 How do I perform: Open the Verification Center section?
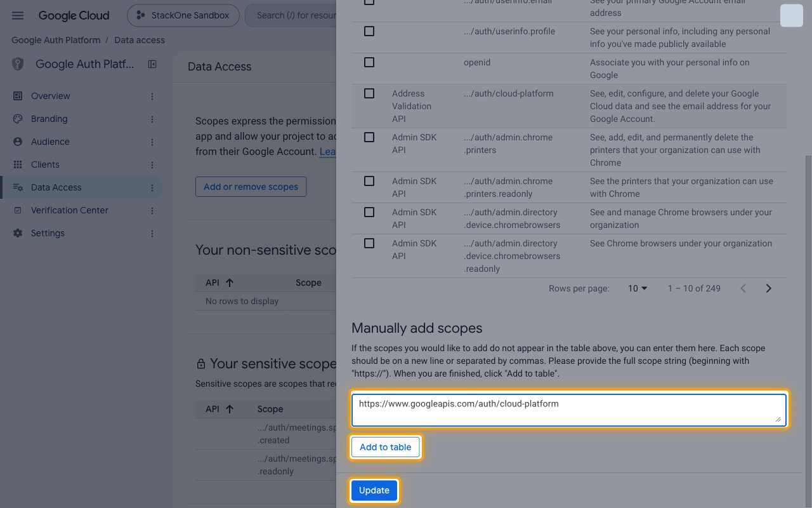70,210
